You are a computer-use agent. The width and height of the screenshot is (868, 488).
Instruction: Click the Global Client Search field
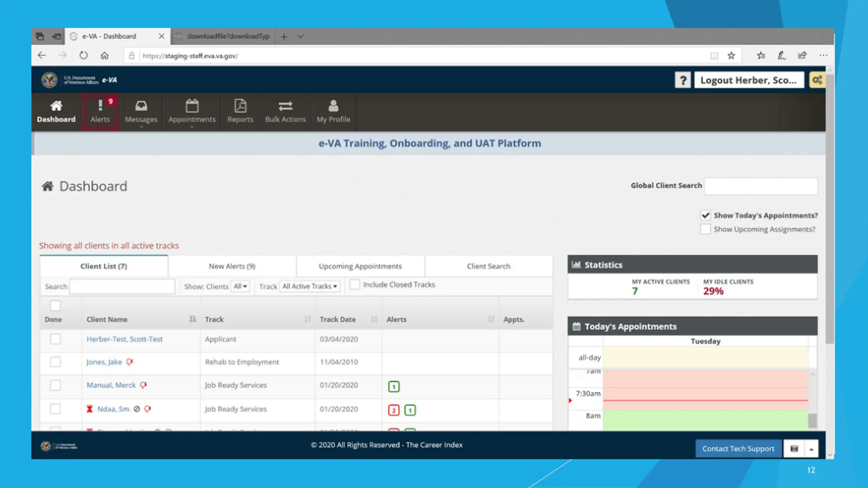tap(761, 186)
